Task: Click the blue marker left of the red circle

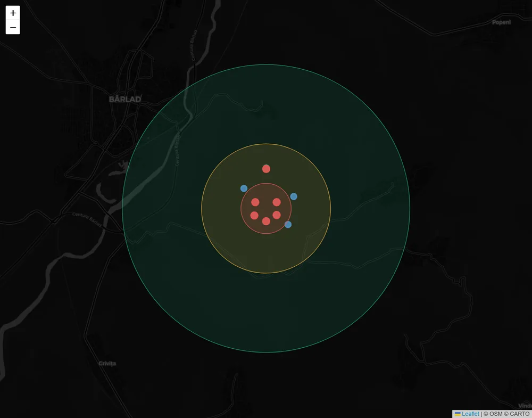Action: [x=244, y=188]
